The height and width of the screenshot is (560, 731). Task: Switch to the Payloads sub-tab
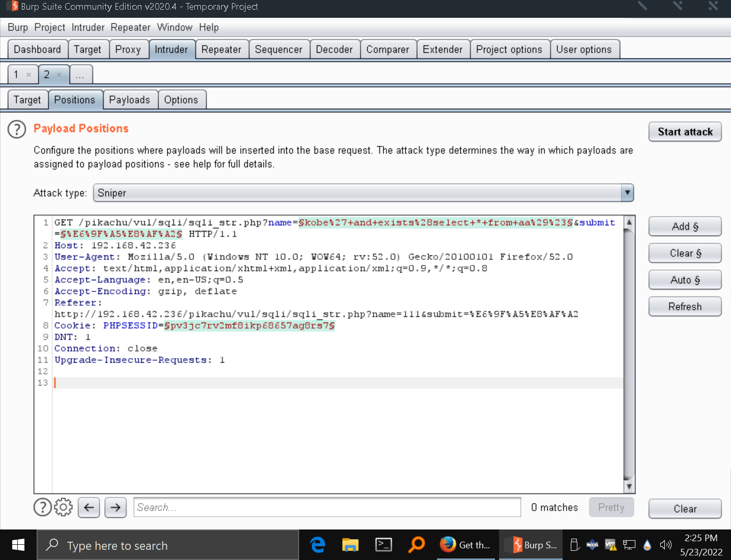[x=130, y=100]
